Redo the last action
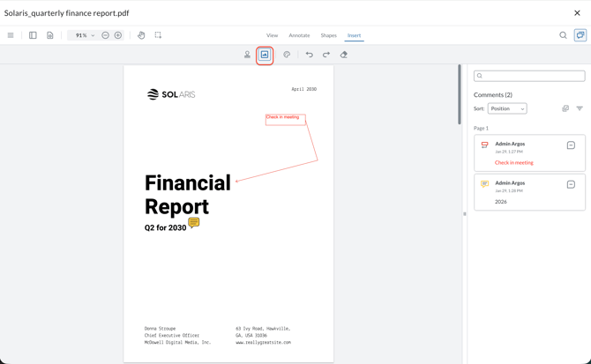The height and width of the screenshot is (364, 591). pos(326,55)
